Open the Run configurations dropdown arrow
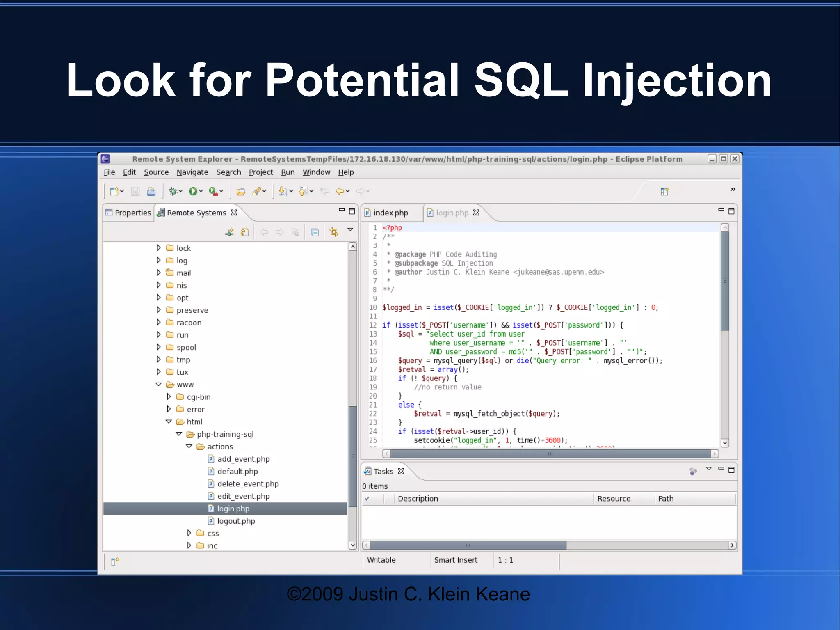 click(201, 191)
